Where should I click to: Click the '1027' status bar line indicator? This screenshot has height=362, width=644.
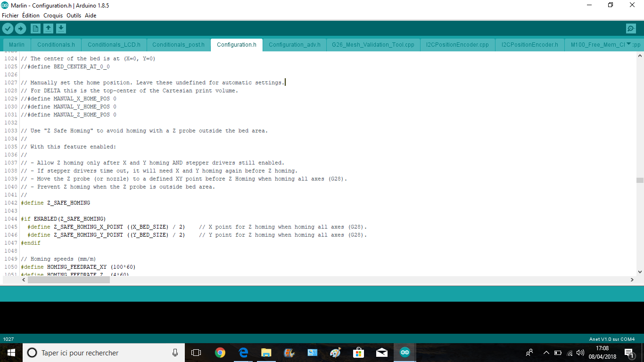[8, 339]
